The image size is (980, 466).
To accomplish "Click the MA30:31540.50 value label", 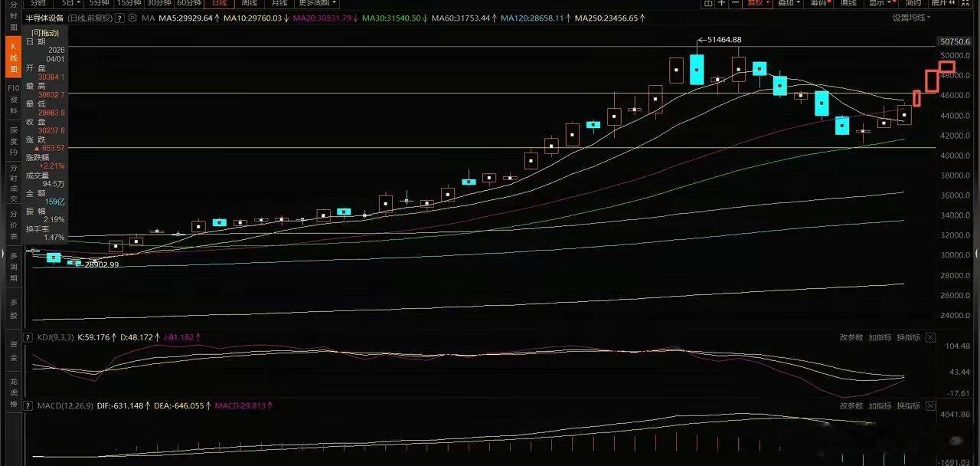I will click(x=394, y=18).
